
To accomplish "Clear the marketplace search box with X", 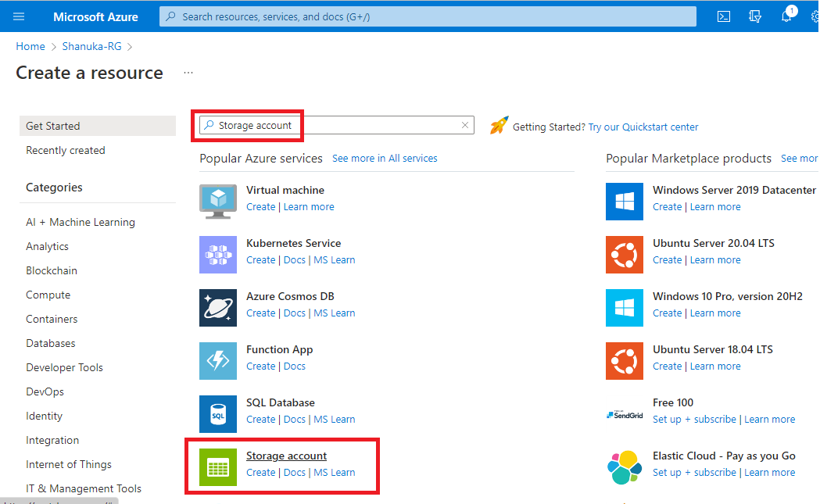I will point(465,125).
